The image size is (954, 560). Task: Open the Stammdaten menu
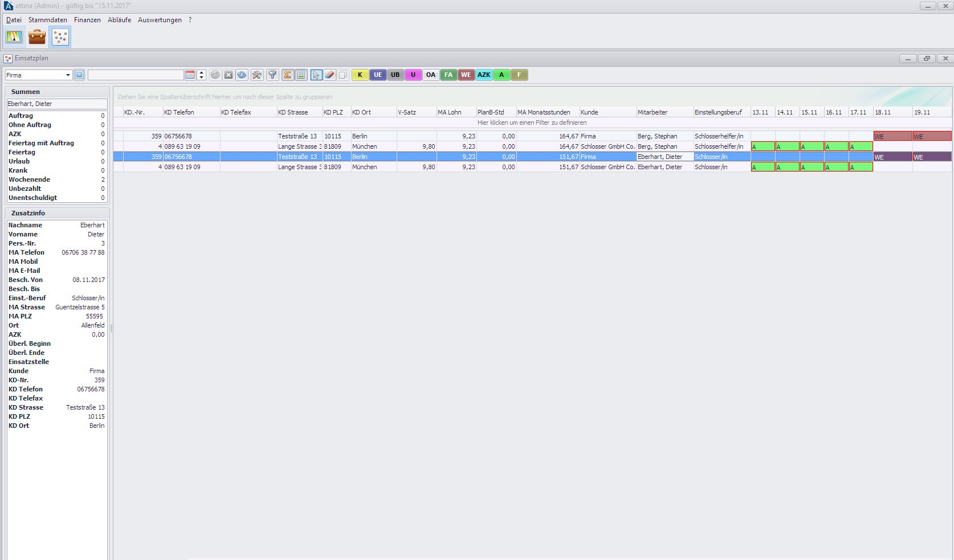(48, 20)
